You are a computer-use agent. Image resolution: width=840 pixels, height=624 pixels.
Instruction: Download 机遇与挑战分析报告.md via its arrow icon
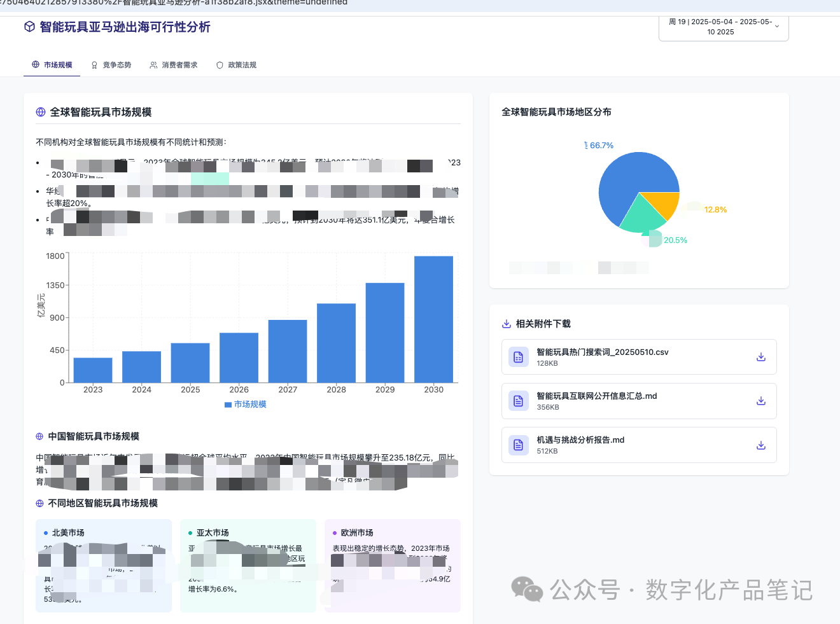(x=760, y=445)
